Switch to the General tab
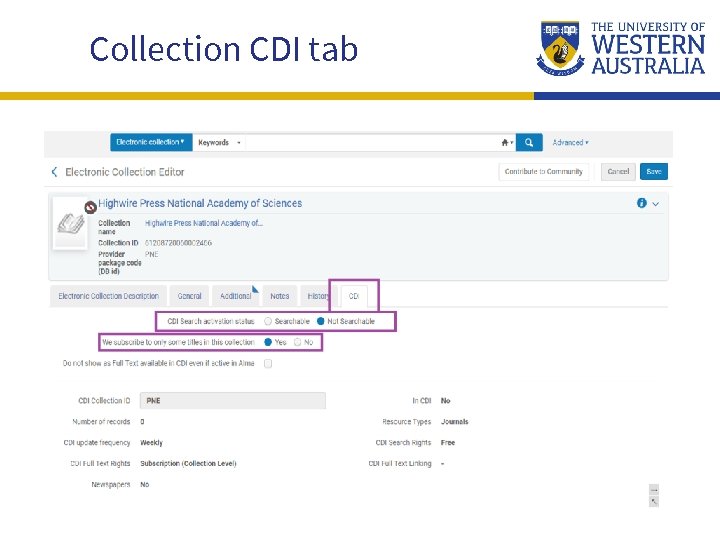 [190, 296]
